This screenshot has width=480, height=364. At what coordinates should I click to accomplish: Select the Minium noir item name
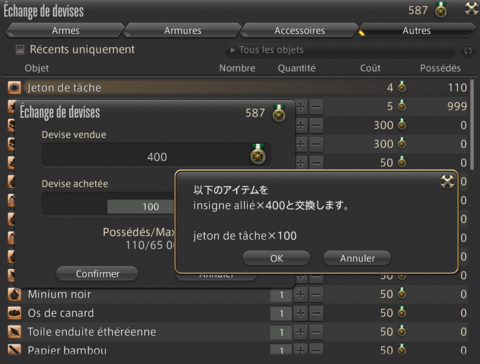point(59,294)
